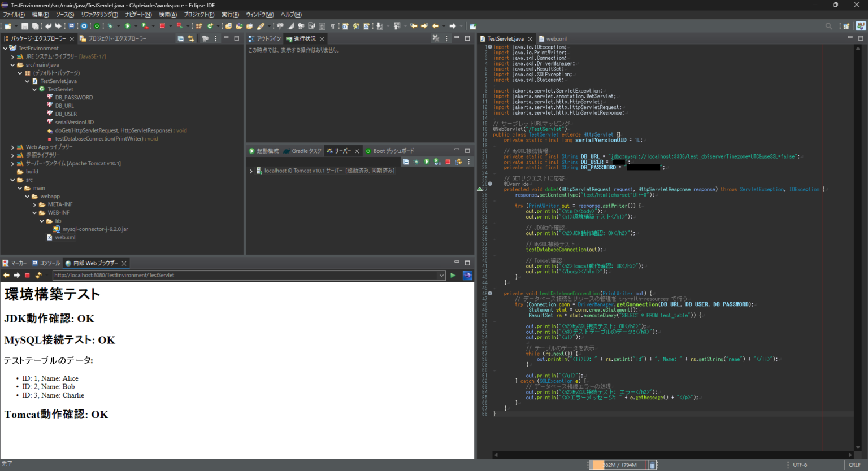Image resolution: width=868 pixels, height=471 pixels.
Task: Open the リファクタリング(T) menu
Action: [99, 15]
